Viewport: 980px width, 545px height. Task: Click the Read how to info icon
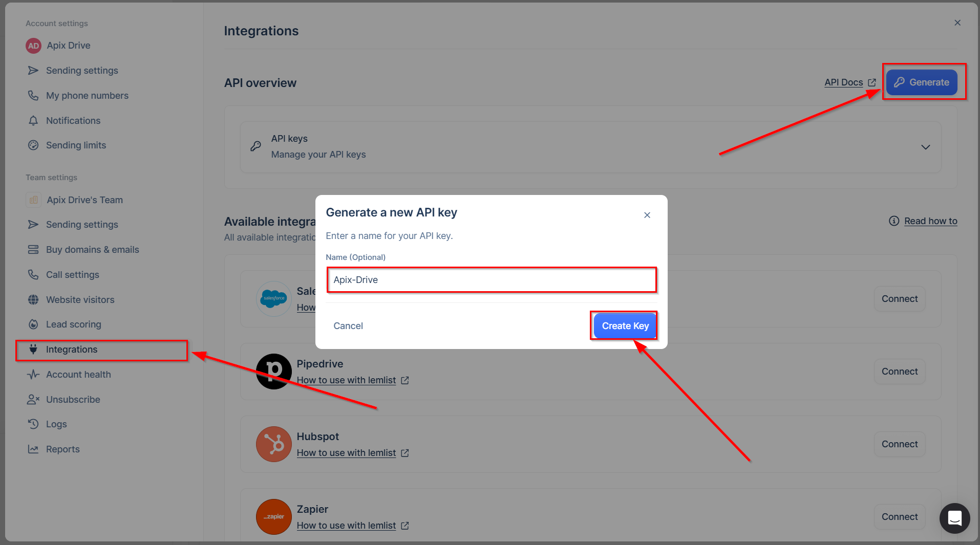tap(894, 221)
